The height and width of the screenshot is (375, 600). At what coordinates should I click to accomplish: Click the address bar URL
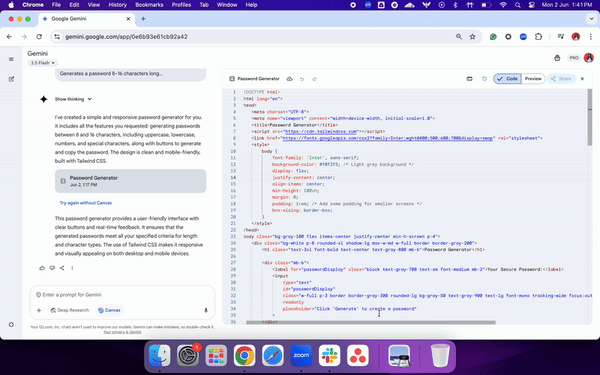tap(126, 37)
